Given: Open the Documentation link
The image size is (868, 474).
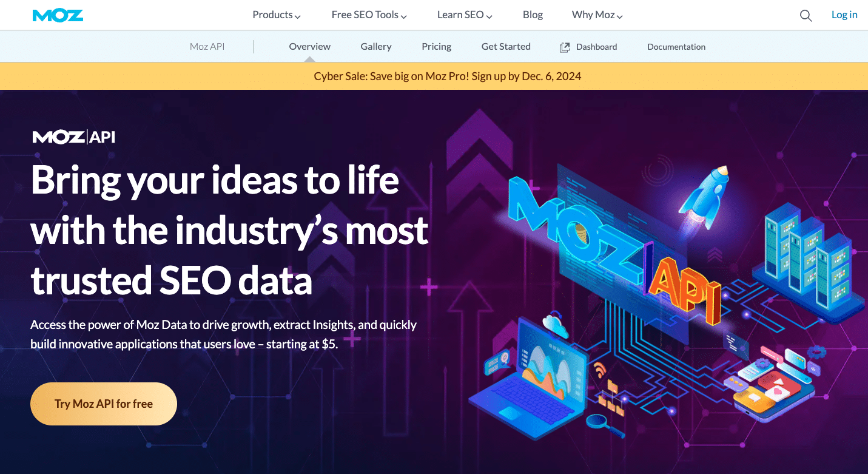Looking at the screenshot, I should [676, 47].
